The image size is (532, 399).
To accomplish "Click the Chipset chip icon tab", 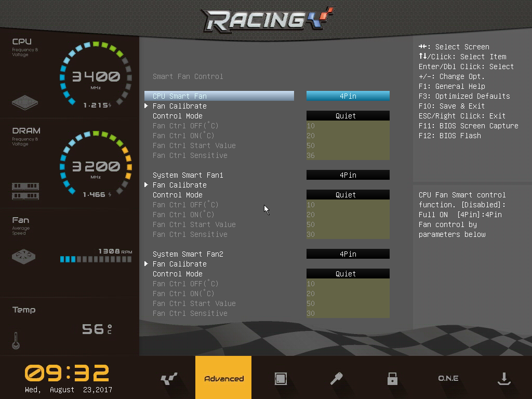I will [281, 379].
